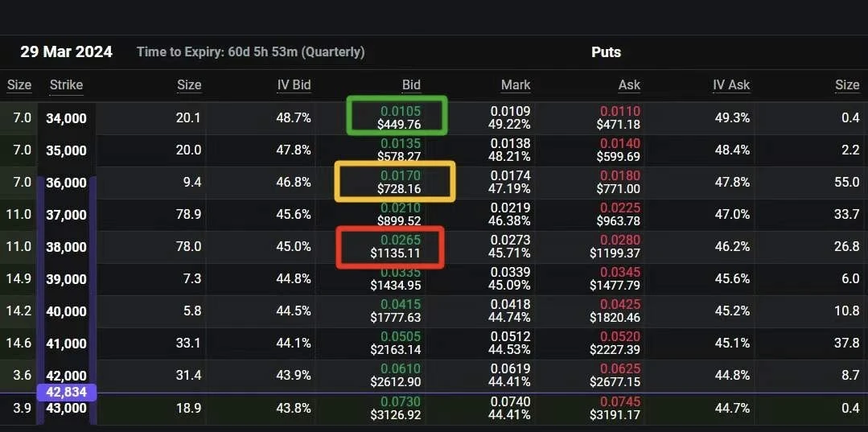Click the 29 Mar 2024 expiry header
Viewport: 868px width, 432px height.
pos(66,52)
